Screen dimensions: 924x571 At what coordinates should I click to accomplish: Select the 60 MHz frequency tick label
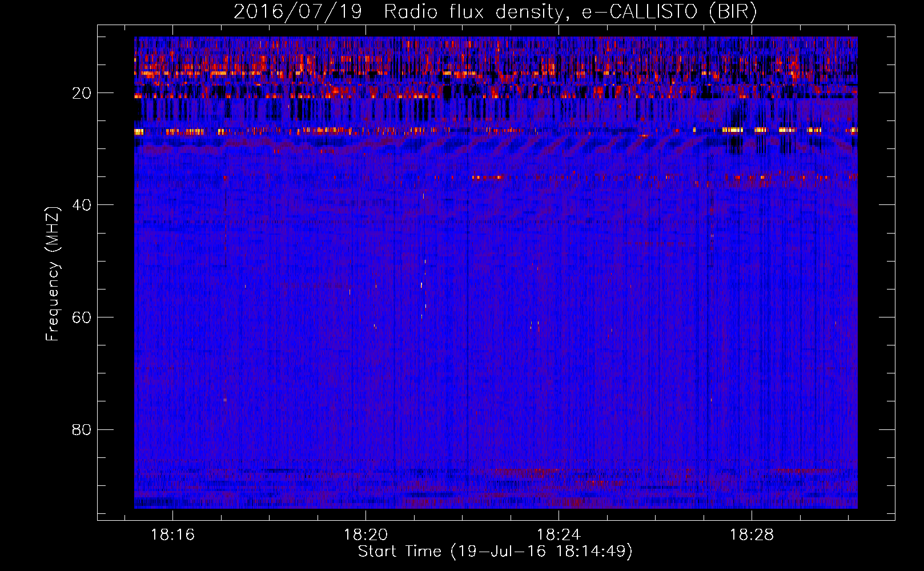(x=82, y=317)
